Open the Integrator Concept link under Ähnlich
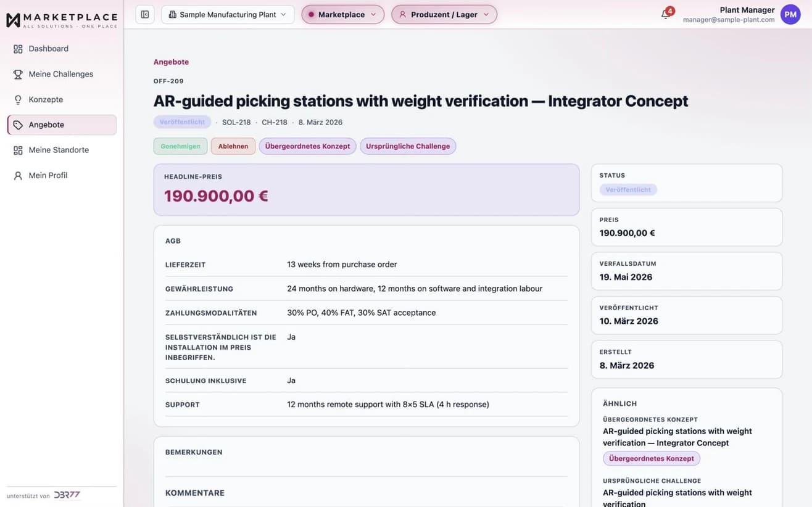Image resolution: width=812 pixels, height=507 pixels. click(x=677, y=437)
